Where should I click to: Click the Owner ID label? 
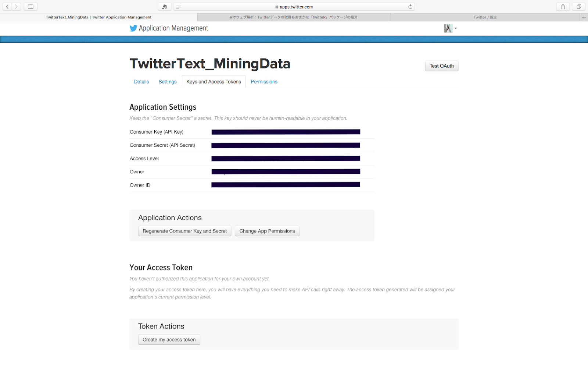pyautogui.click(x=140, y=185)
